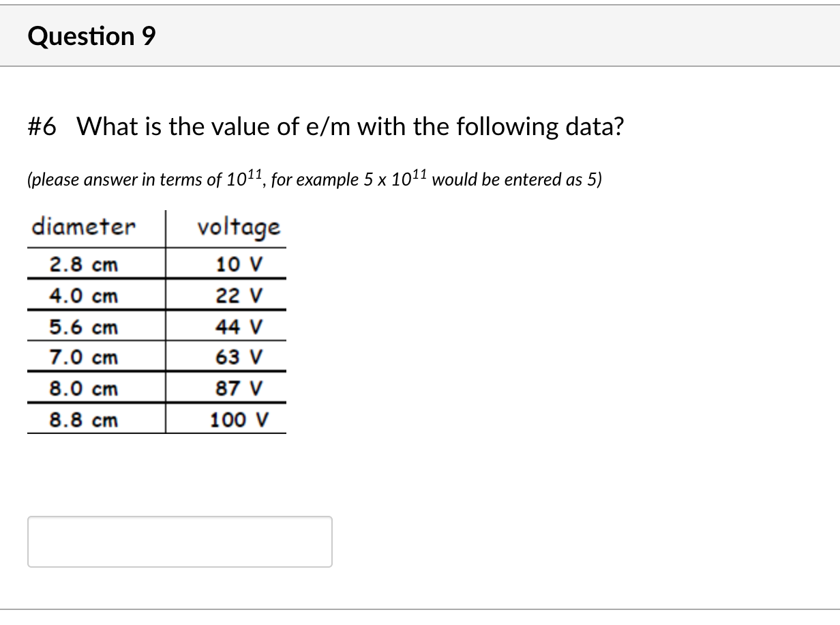Select the diameter column header
The image size is (840, 625).
(83, 227)
